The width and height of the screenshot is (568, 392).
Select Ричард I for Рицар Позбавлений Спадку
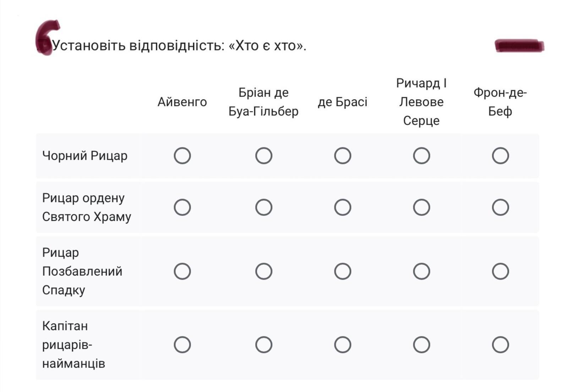pos(421,271)
